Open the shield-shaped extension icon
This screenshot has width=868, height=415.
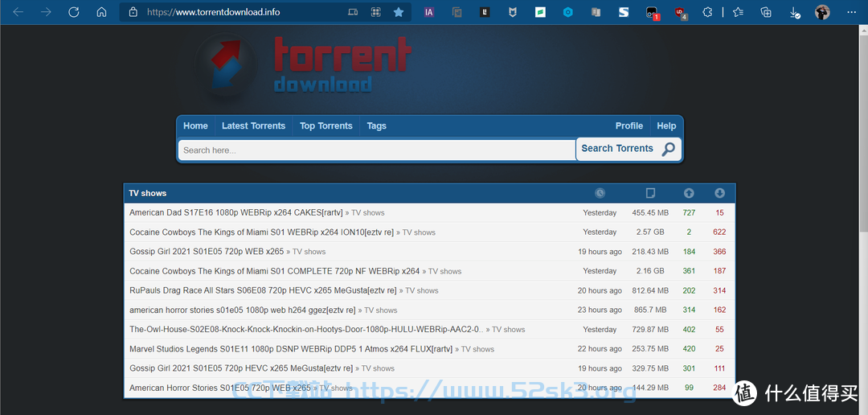[x=513, y=12]
